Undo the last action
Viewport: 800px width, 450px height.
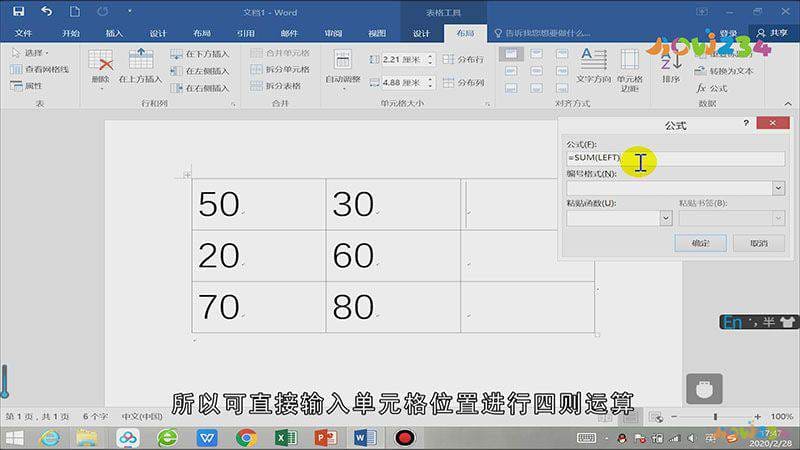pos(46,11)
